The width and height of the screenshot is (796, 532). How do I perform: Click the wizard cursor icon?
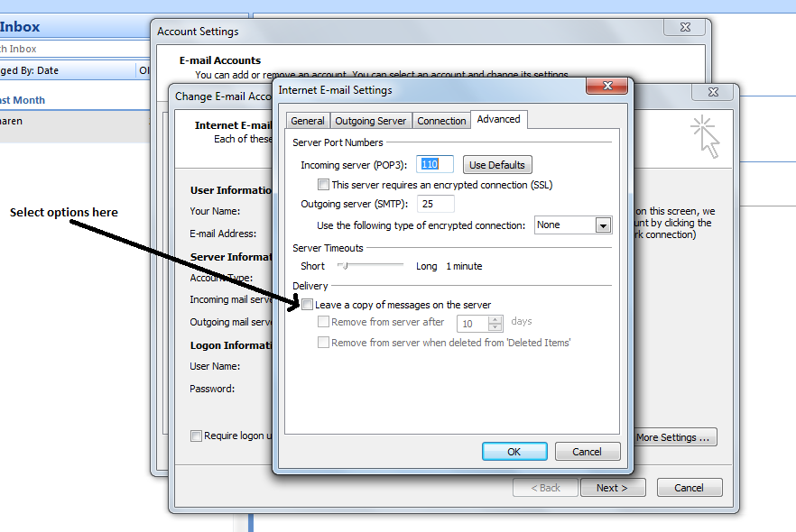[706, 136]
